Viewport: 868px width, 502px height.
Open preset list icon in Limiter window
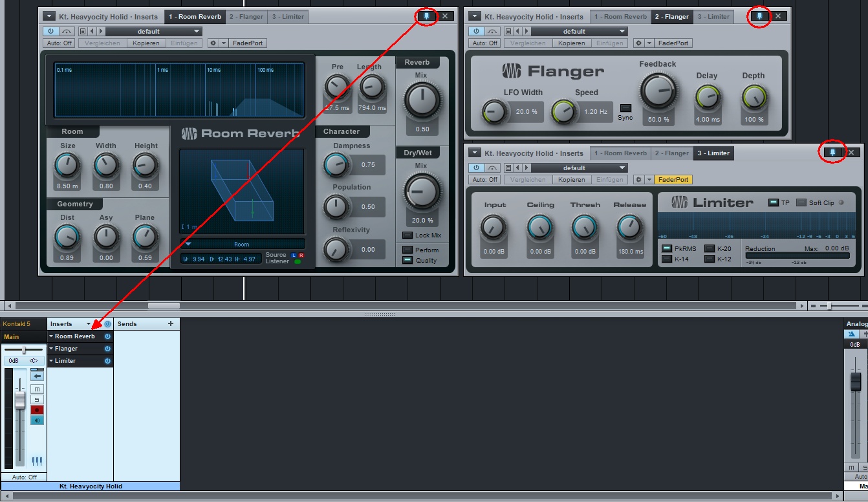pos(508,168)
